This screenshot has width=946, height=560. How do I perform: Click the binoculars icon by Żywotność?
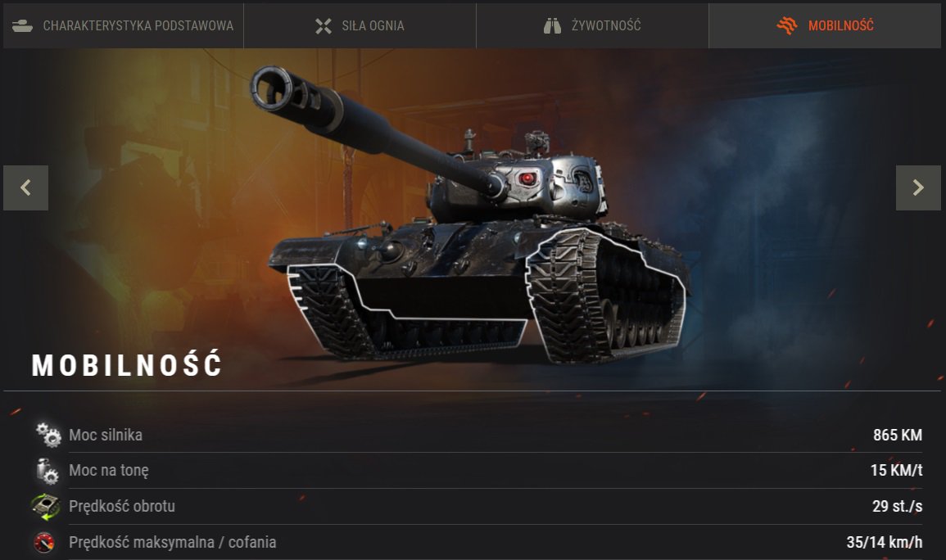tap(552, 26)
